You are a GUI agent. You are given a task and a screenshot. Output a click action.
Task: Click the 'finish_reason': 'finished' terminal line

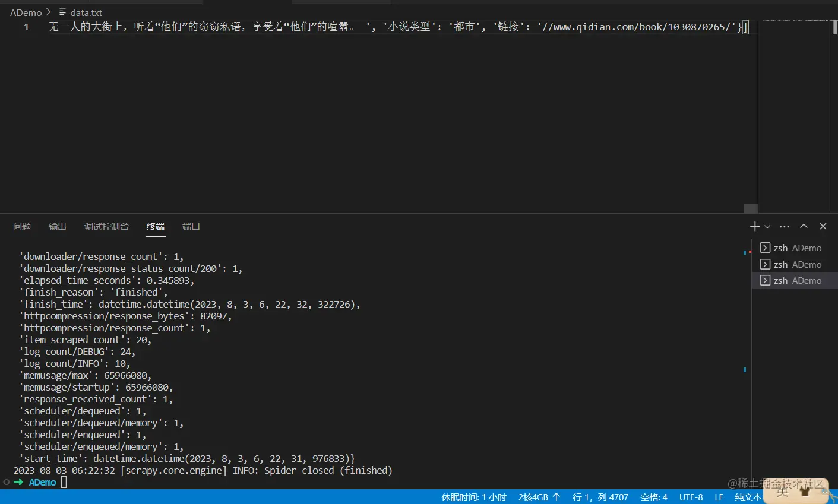[x=94, y=292]
